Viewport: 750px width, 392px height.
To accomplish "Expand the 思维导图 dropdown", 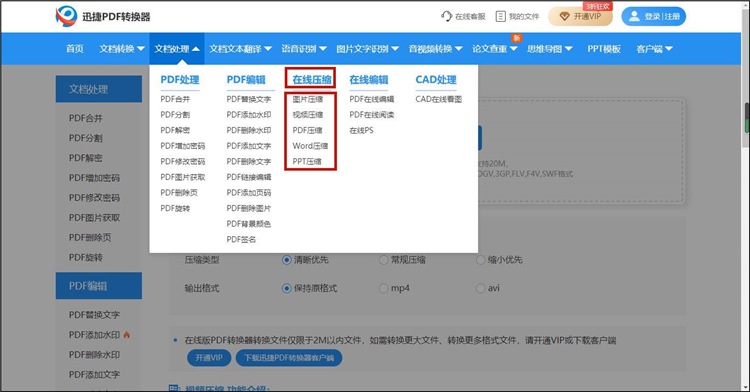I will point(550,49).
